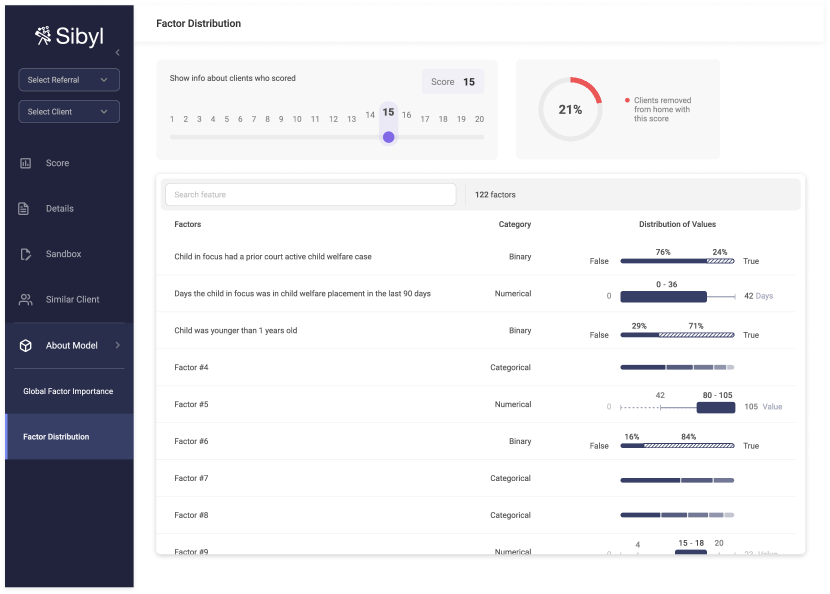Open Global Factor Importance page
The height and width of the screenshot is (594, 830).
point(68,392)
